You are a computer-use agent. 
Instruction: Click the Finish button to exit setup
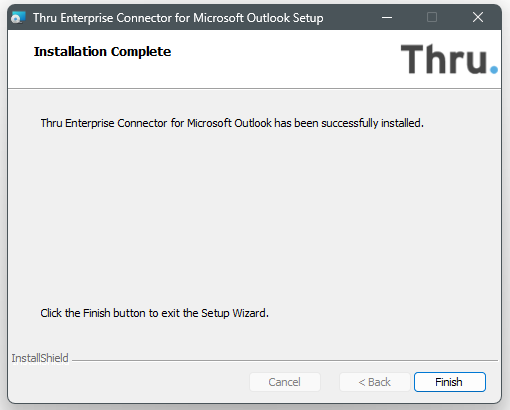(x=450, y=382)
